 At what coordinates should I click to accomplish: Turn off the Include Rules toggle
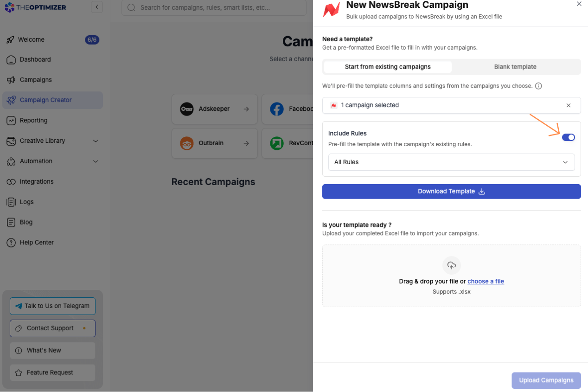pyautogui.click(x=569, y=137)
